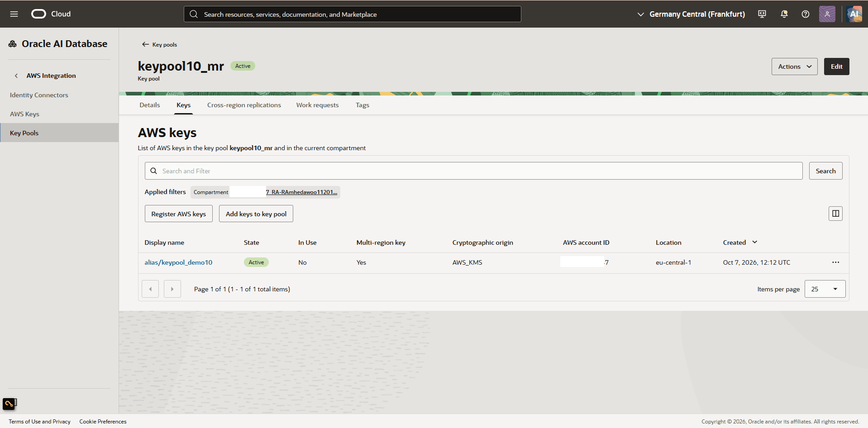Screen dimensions: 868x428
Task: Go back using AWS Integration chevron
Action: [x=16, y=76]
